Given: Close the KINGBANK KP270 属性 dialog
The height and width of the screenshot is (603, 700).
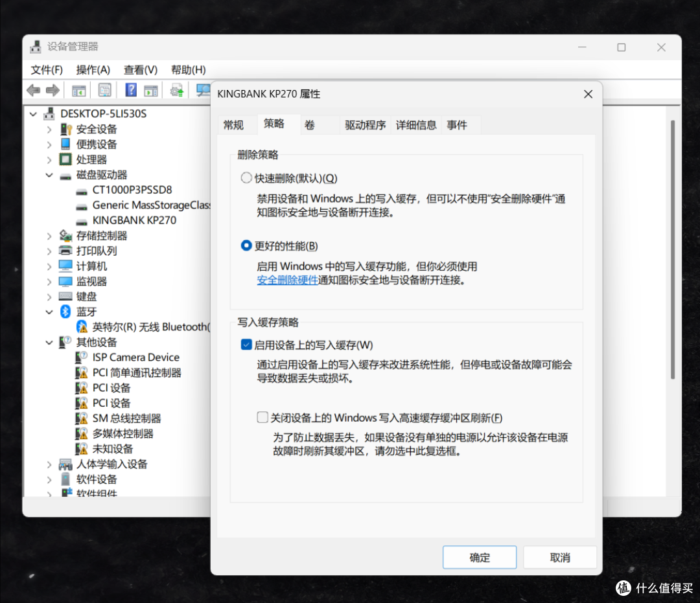Looking at the screenshot, I should tap(589, 94).
